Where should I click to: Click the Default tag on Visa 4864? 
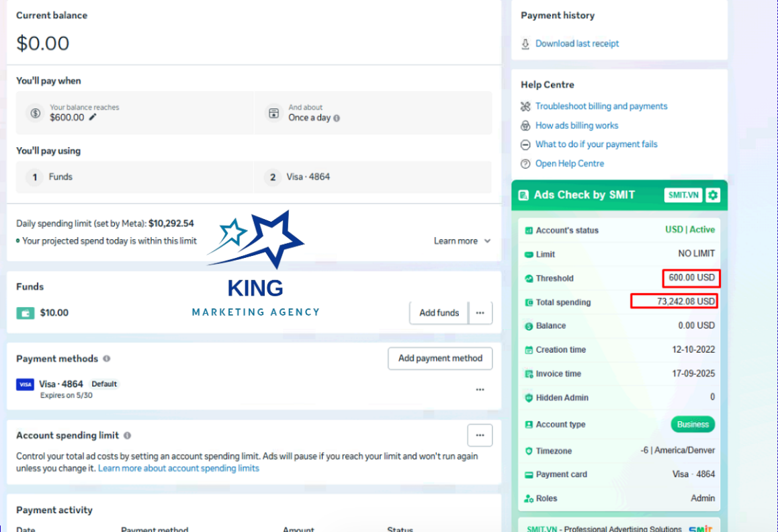coord(104,384)
